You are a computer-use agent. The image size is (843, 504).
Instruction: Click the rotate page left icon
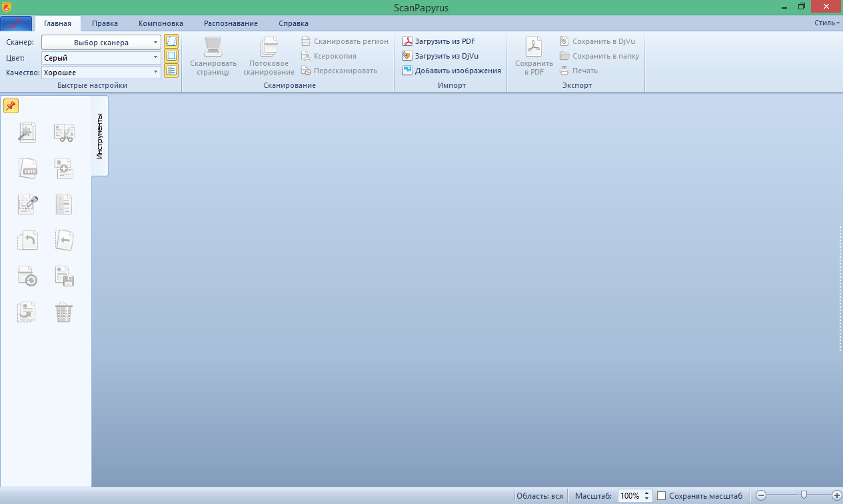click(x=28, y=240)
